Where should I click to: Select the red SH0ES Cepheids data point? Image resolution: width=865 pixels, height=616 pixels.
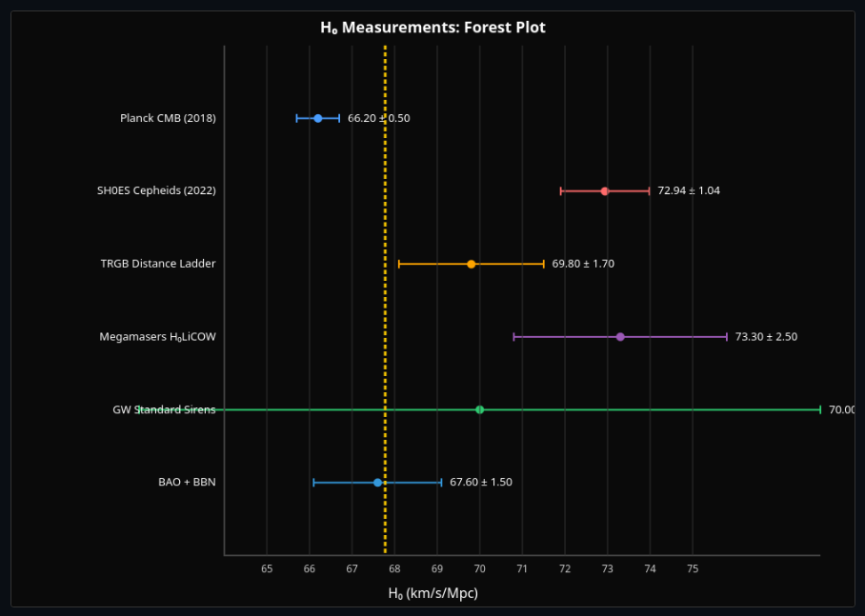604,190
